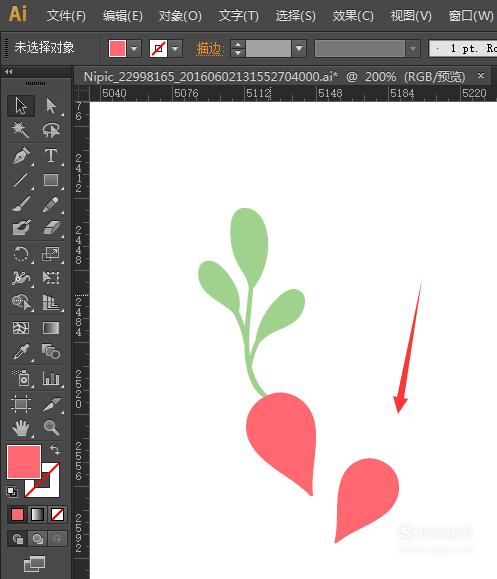Screen dimensions: 497x579
Task: Select the Pen tool
Action: pyautogui.click(x=21, y=156)
